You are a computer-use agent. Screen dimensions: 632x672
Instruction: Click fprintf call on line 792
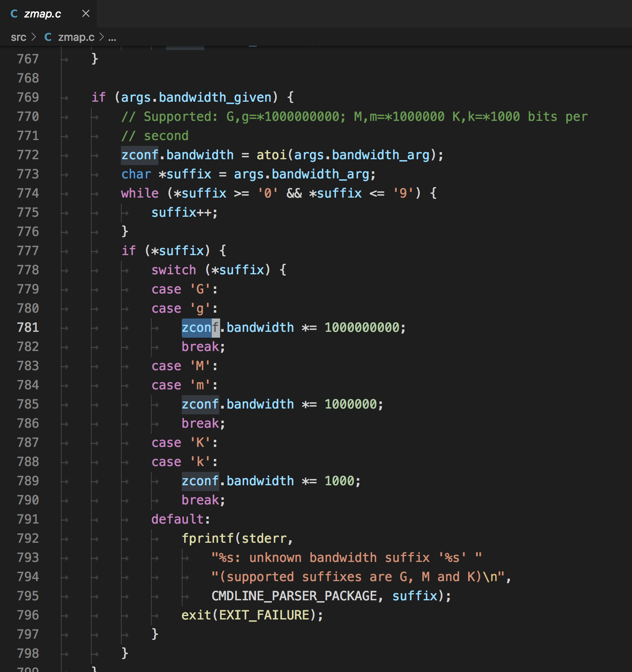(208, 538)
